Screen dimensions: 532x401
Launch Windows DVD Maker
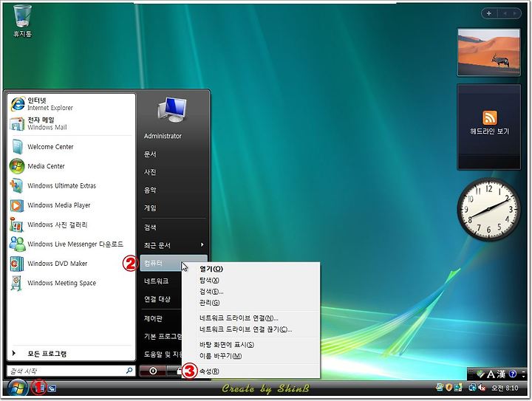pos(71,264)
